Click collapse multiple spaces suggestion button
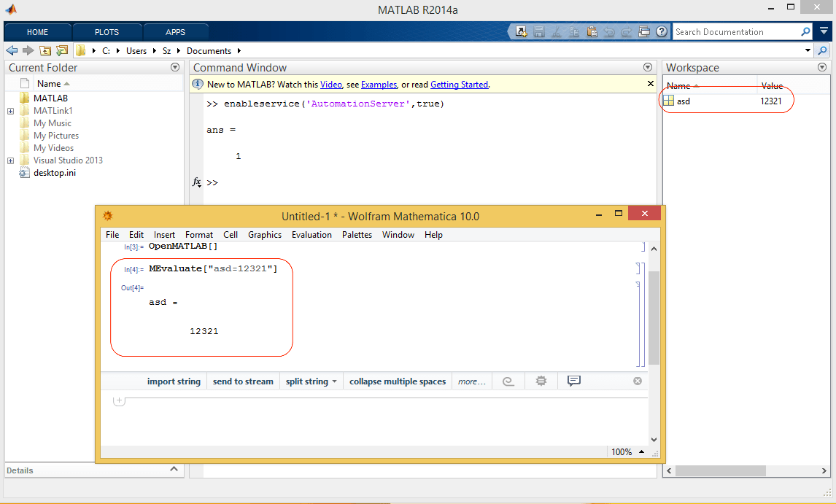The width and height of the screenshot is (836, 504). point(397,381)
